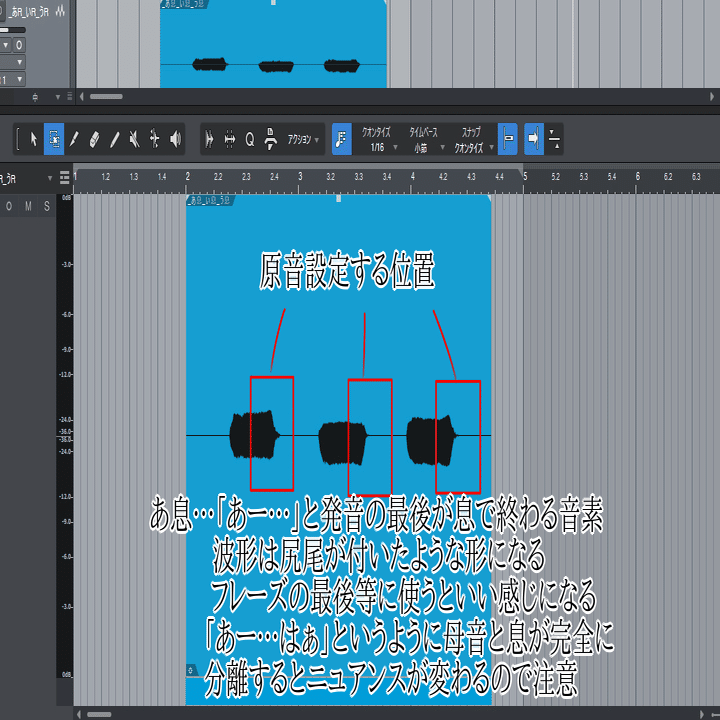Click the editor sync arrows icon
The height and width of the screenshot is (720, 720).
[554, 139]
